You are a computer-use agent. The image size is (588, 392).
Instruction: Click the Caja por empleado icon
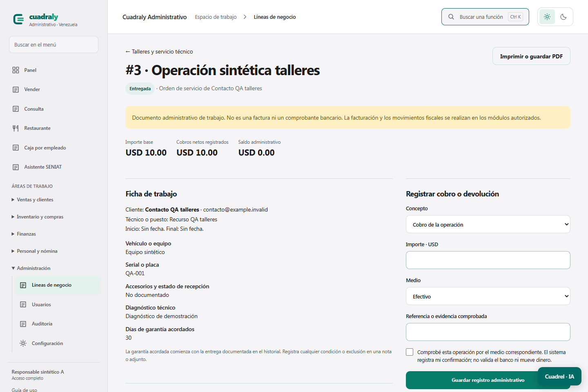[x=16, y=148]
